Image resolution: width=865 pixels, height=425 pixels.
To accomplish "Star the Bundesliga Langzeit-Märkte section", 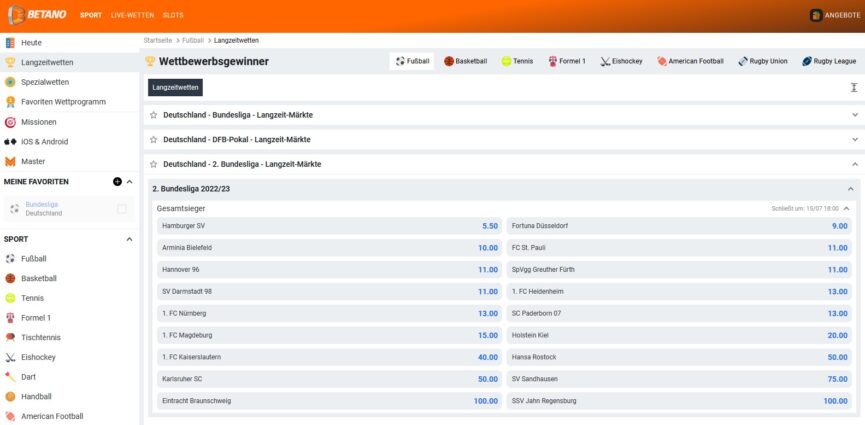I will click(x=153, y=115).
